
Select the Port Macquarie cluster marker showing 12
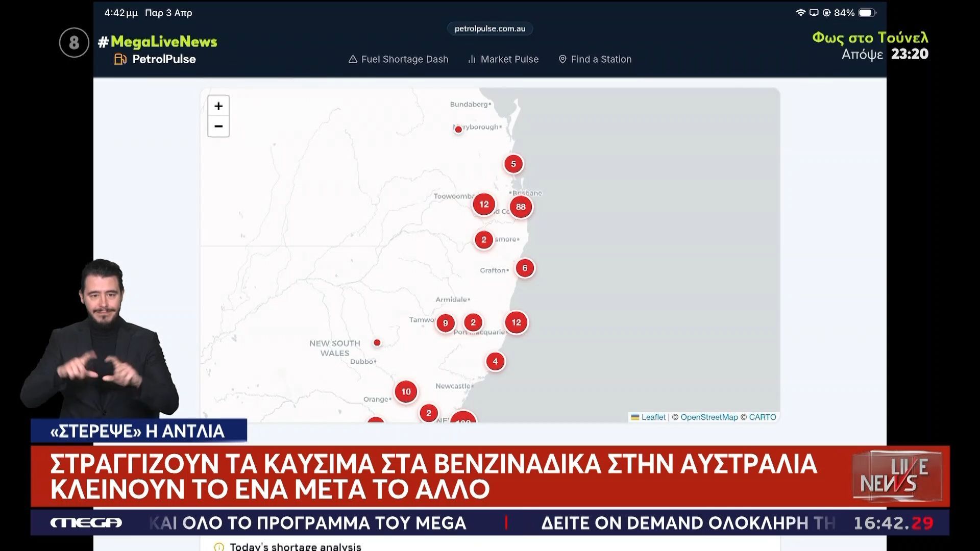517,322
